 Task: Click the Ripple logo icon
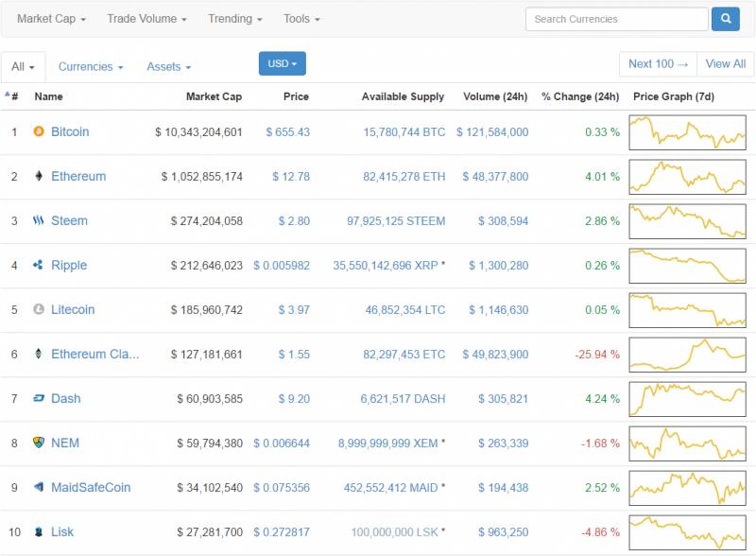pos(38,265)
